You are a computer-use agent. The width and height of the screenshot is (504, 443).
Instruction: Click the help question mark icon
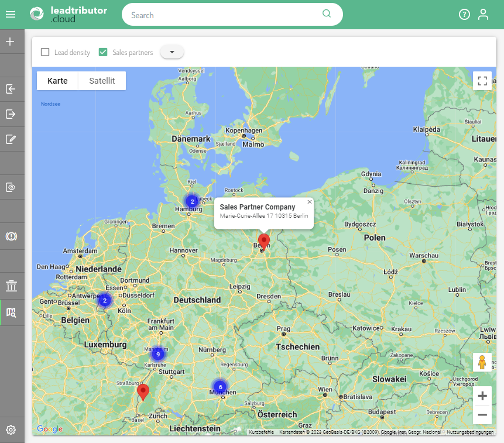tap(464, 15)
